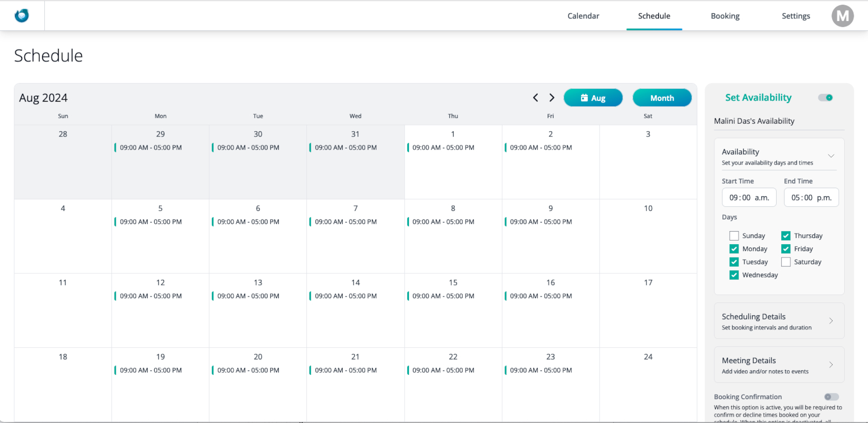
Task: Select the August 15 availability slot
Action: pos(443,296)
